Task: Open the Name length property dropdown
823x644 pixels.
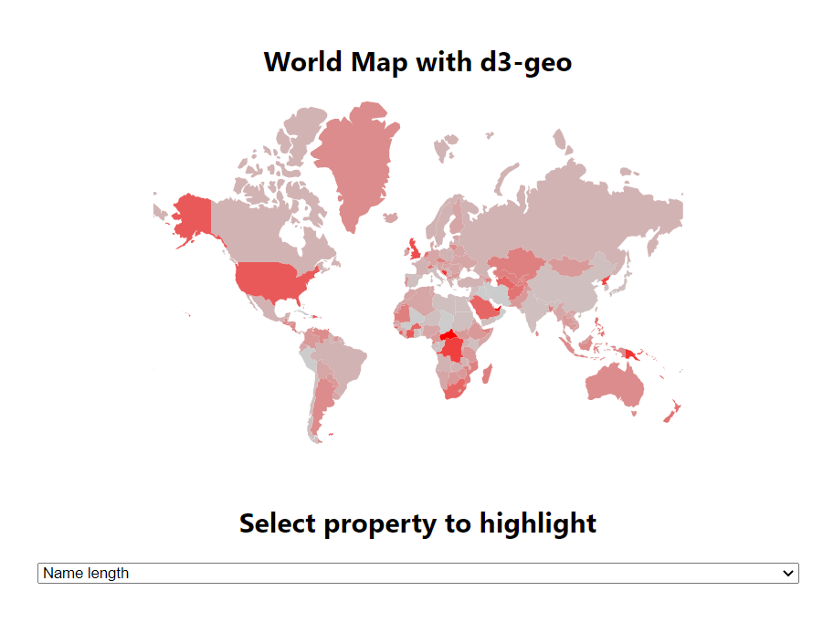Action: tap(417, 573)
